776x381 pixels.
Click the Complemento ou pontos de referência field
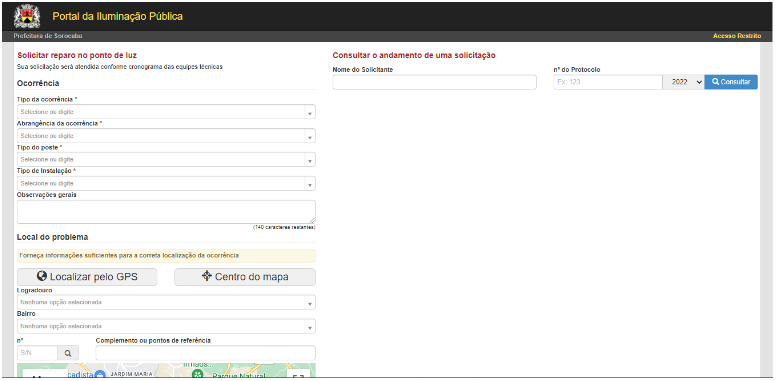point(205,353)
